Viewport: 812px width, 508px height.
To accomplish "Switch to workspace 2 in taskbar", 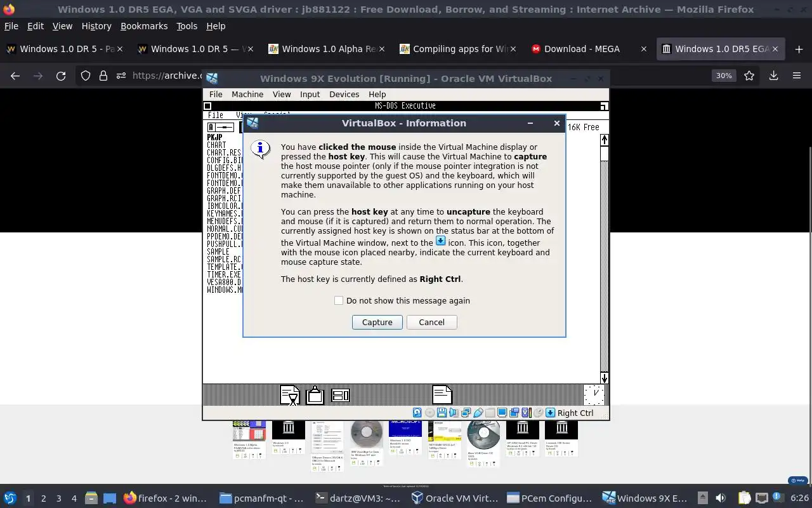I will (x=43, y=498).
